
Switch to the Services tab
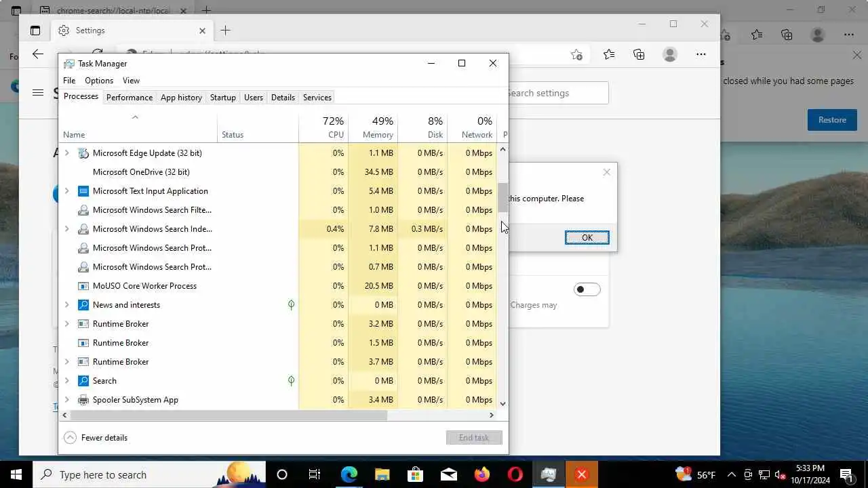pyautogui.click(x=317, y=98)
